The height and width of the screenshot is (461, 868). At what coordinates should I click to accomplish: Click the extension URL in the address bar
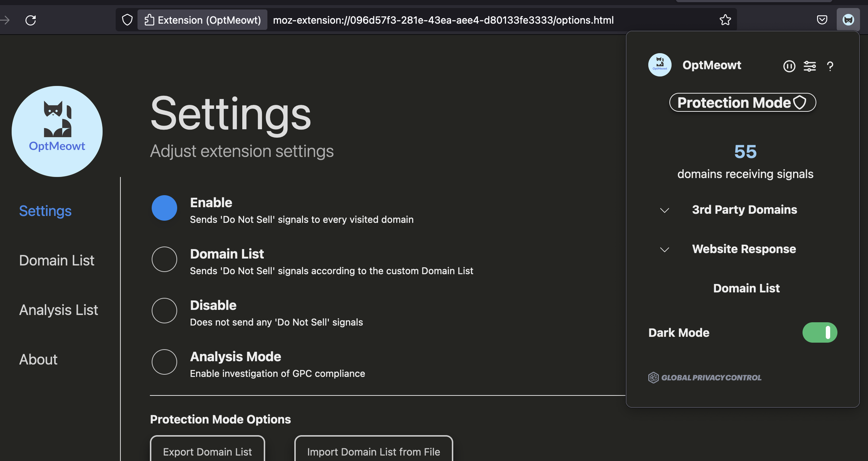coord(443,20)
